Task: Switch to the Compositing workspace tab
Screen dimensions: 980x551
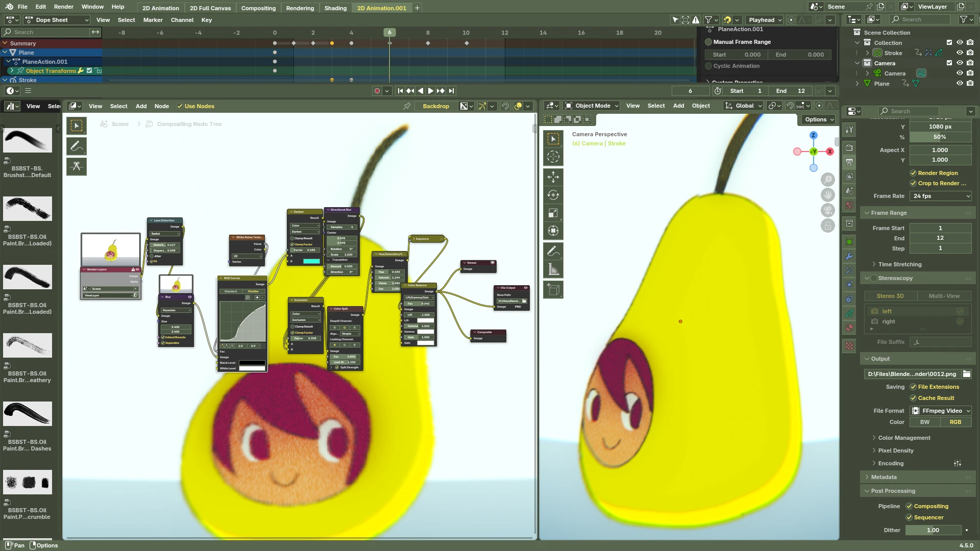Action: [258, 8]
